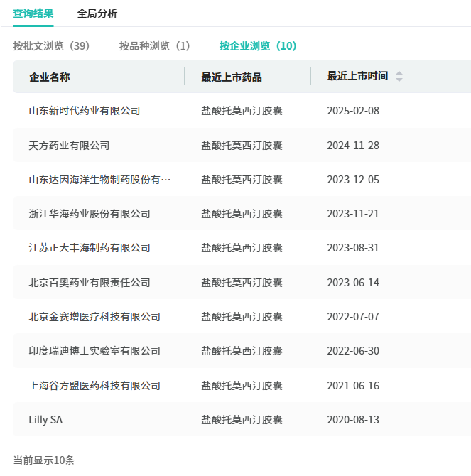471x476 pixels.
Task: Open 天方药业有限公司 company entry
Action: point(70,146)
